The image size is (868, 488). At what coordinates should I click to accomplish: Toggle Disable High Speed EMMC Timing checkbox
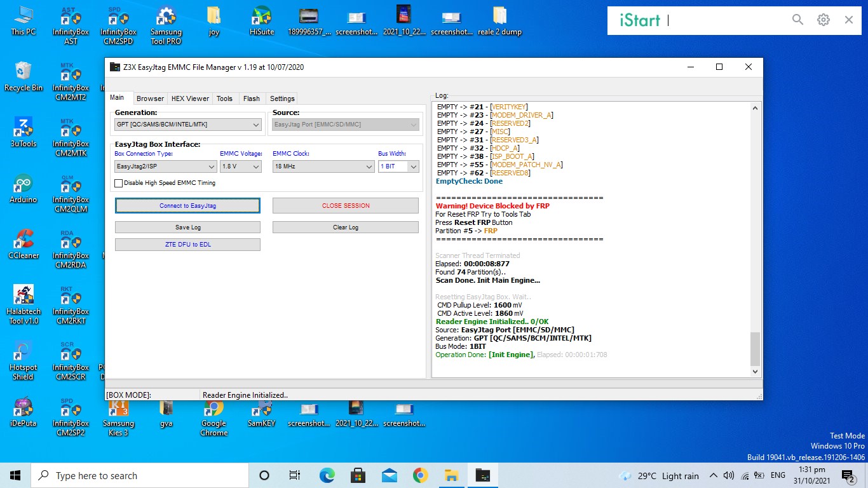coord(119,183)
